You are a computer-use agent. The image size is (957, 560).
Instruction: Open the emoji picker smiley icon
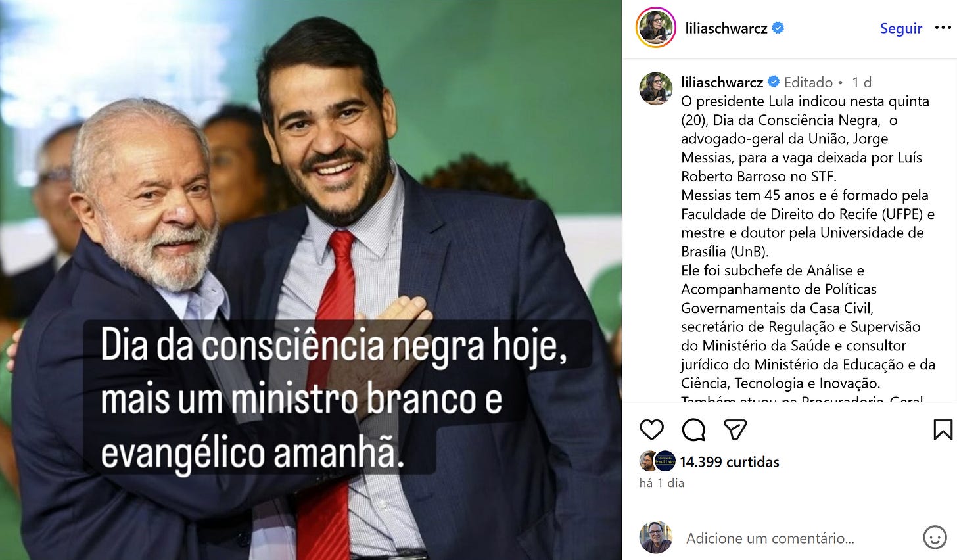935,538
